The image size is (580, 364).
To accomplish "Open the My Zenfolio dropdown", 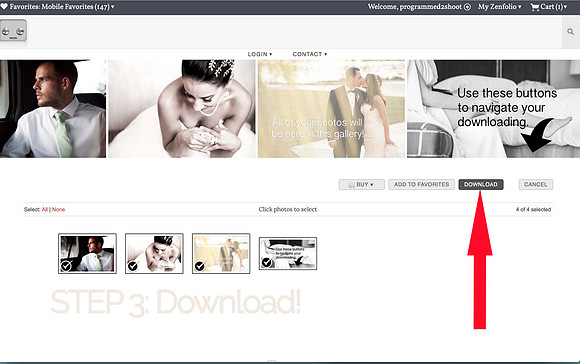I will coord(499,7).
